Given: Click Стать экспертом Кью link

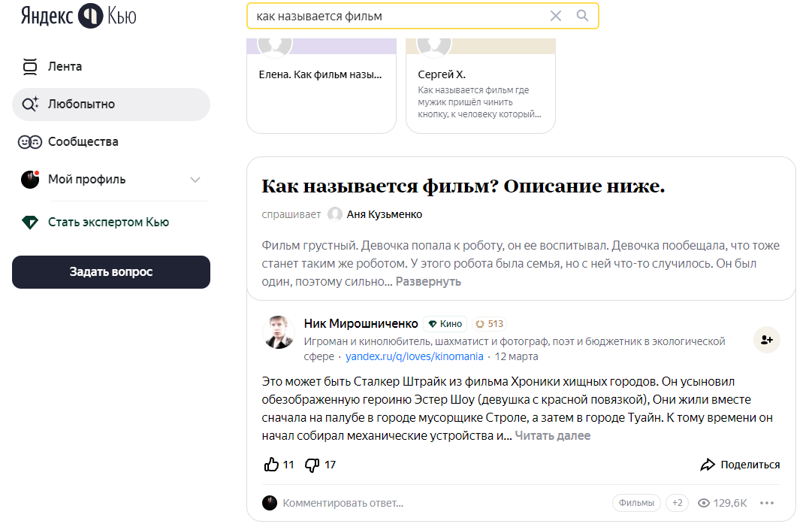Looking at the screenshot, I should click(108, 222).
